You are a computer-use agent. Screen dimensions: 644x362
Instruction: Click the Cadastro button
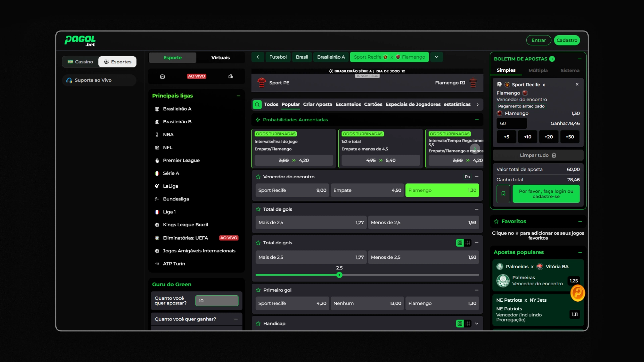tap(567, 40)
